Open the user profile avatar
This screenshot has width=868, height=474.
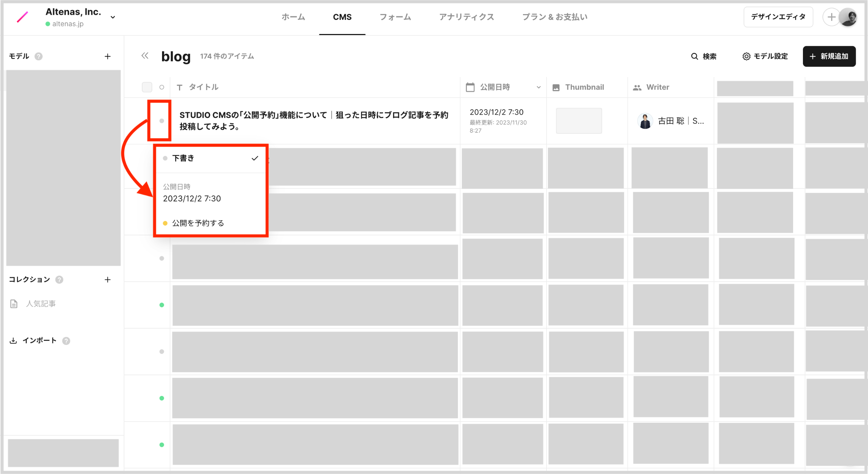pyautogui.click(x=848, y=17)
